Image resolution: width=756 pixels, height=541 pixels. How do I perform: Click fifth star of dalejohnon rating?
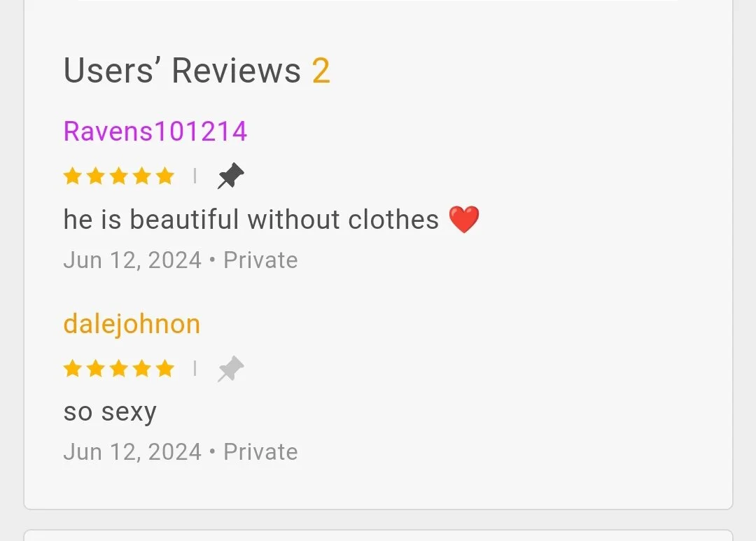[x=165, y=368]
